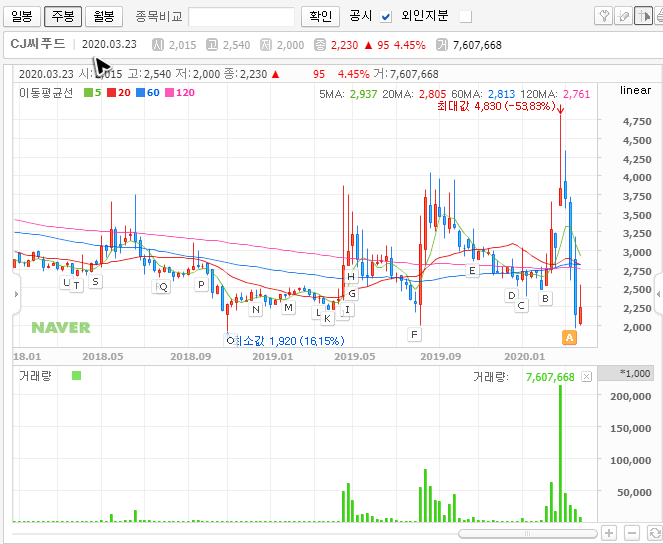Open disclosure marker N

point(256,309)
